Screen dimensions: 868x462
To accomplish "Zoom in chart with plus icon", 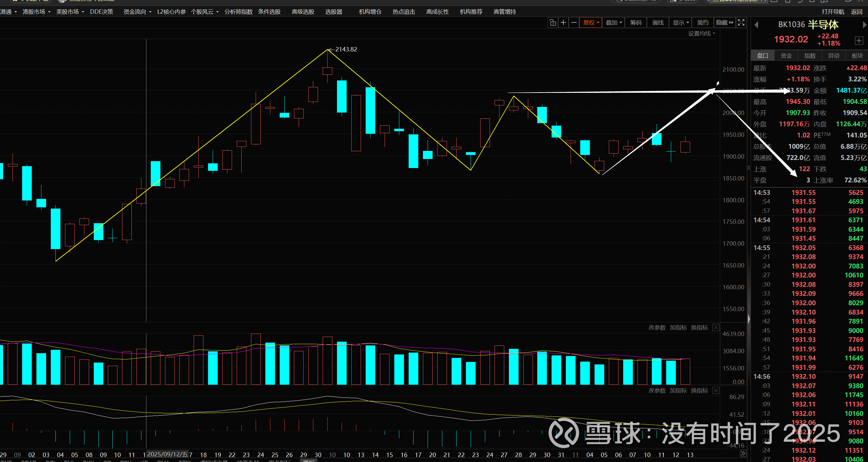I will coord(563,22).
